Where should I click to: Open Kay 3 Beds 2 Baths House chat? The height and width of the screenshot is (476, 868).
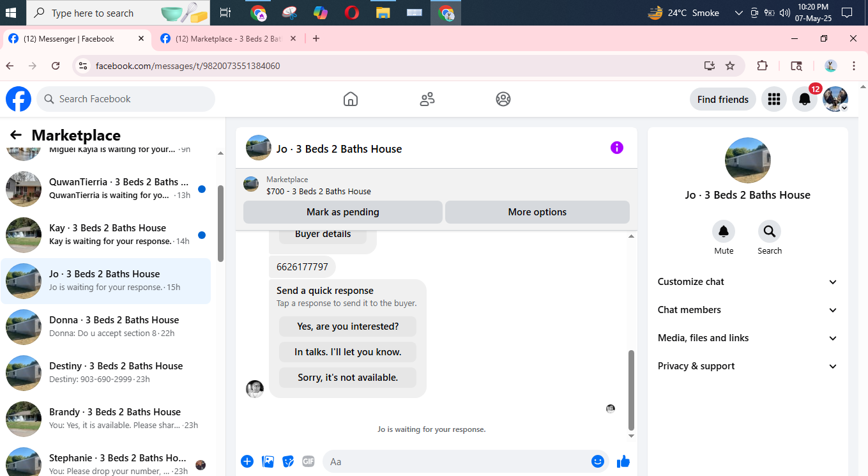pyautogui.click(x=106, y=234)
